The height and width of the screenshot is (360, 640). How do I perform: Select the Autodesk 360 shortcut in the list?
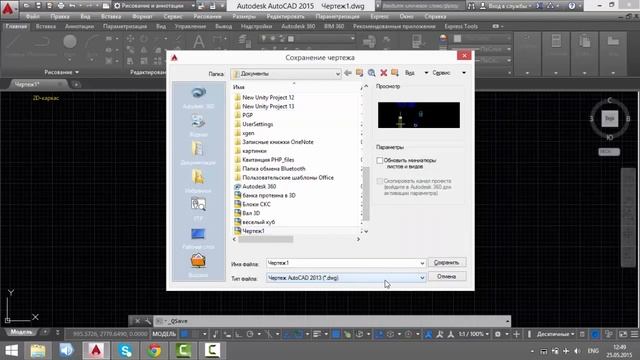[255, 187]
